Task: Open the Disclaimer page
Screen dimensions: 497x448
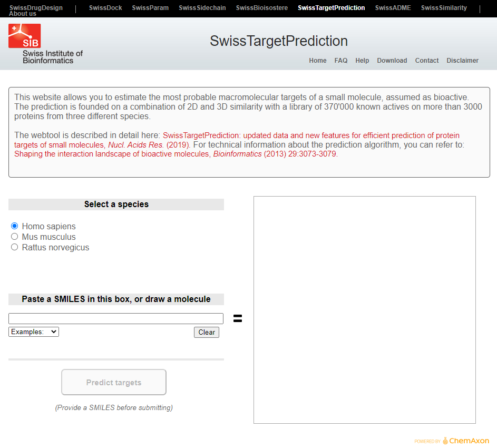Action: pyautogui.click(x=462, y=60)
